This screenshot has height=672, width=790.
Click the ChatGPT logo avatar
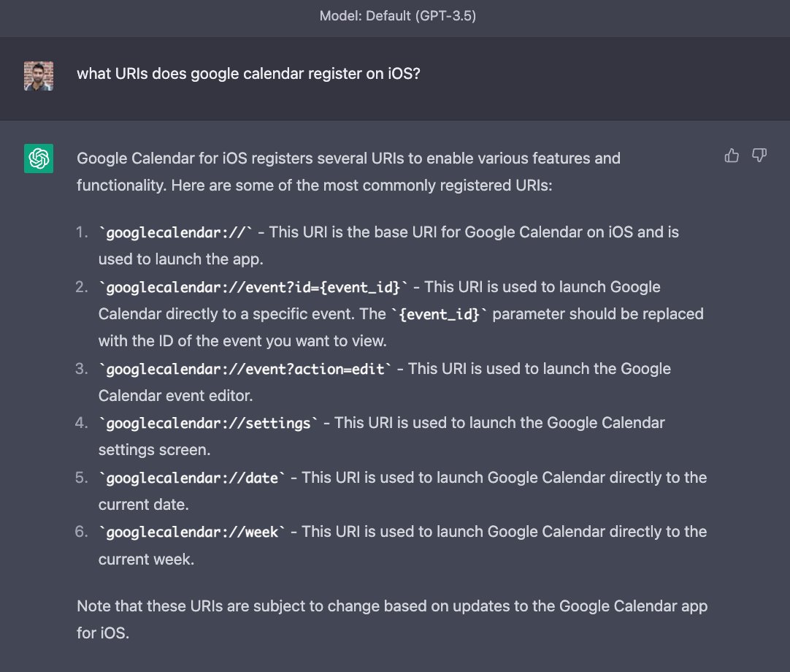click(x=39, y=159)
